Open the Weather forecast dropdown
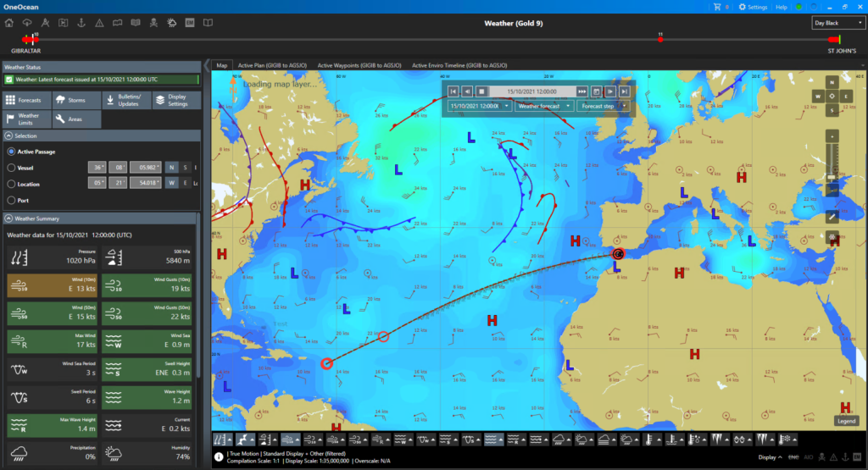This screenshot has width=868, height=470. (x=543, y=107)
